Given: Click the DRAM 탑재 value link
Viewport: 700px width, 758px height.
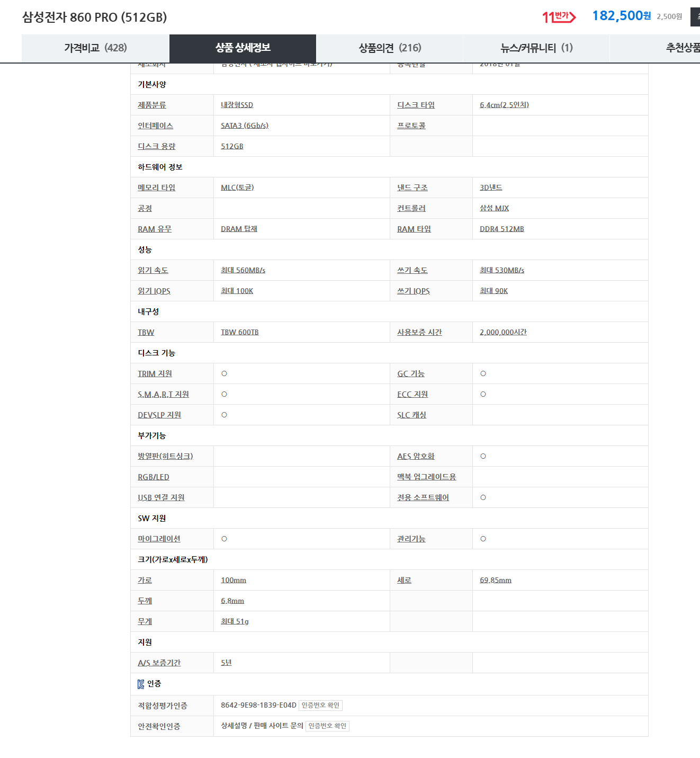Looking at the screenshot, I should pyautogui.click(x=239, y=229).
